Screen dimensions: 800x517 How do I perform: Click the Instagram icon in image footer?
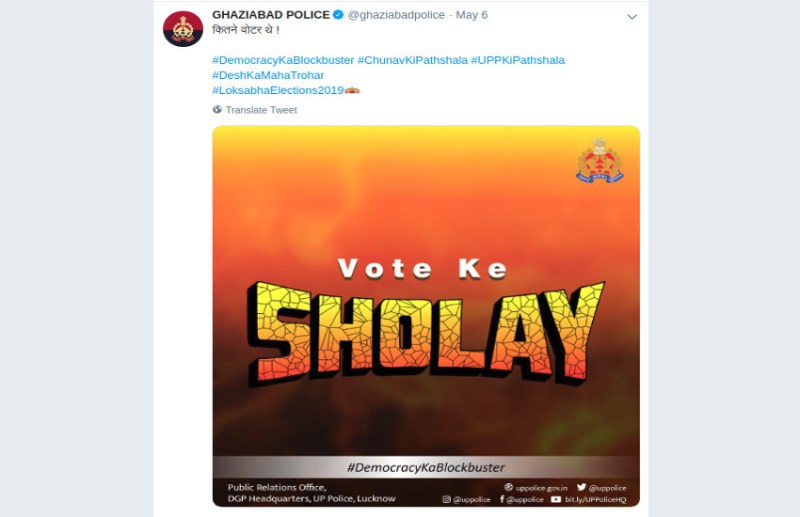pos(447,498)
